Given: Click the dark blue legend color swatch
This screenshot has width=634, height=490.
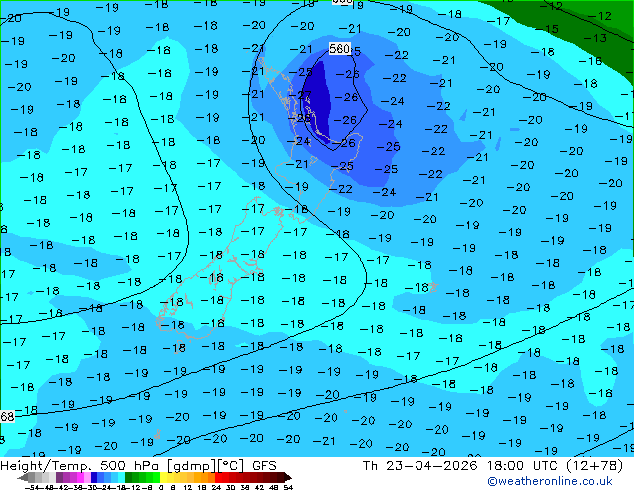Looking at the screenshot, I should 94,477.
